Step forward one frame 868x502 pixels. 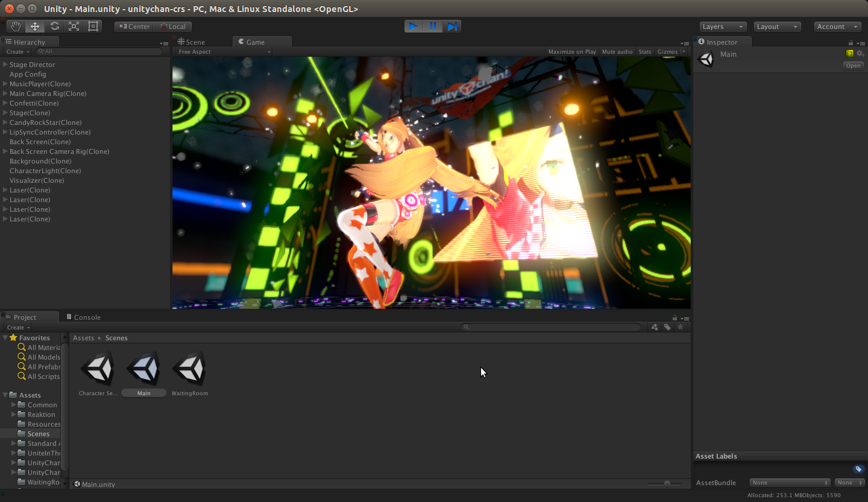452,27
